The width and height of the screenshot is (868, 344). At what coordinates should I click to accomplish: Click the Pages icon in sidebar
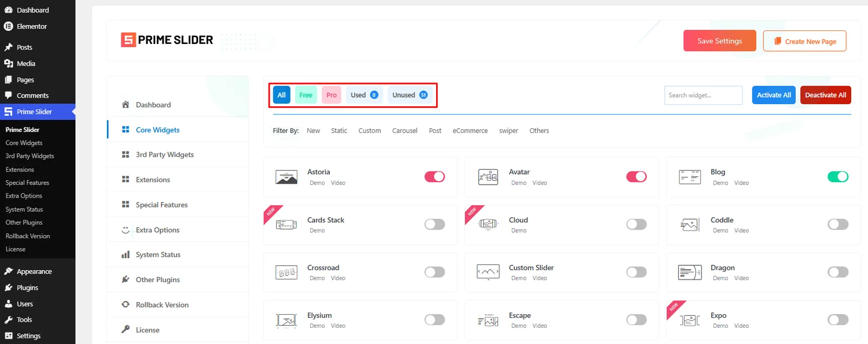click(x=8, y=80)
